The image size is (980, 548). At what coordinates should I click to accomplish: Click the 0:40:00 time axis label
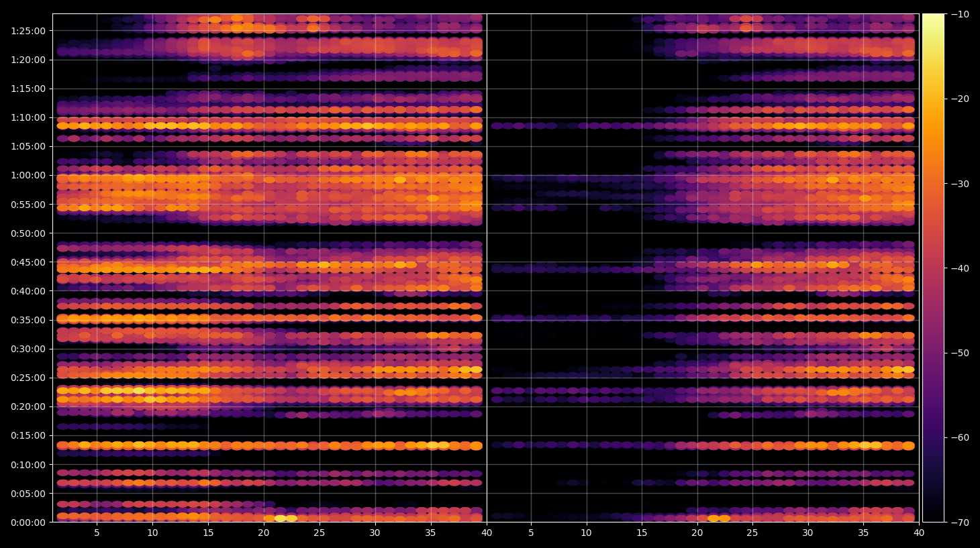click(28, 291)
